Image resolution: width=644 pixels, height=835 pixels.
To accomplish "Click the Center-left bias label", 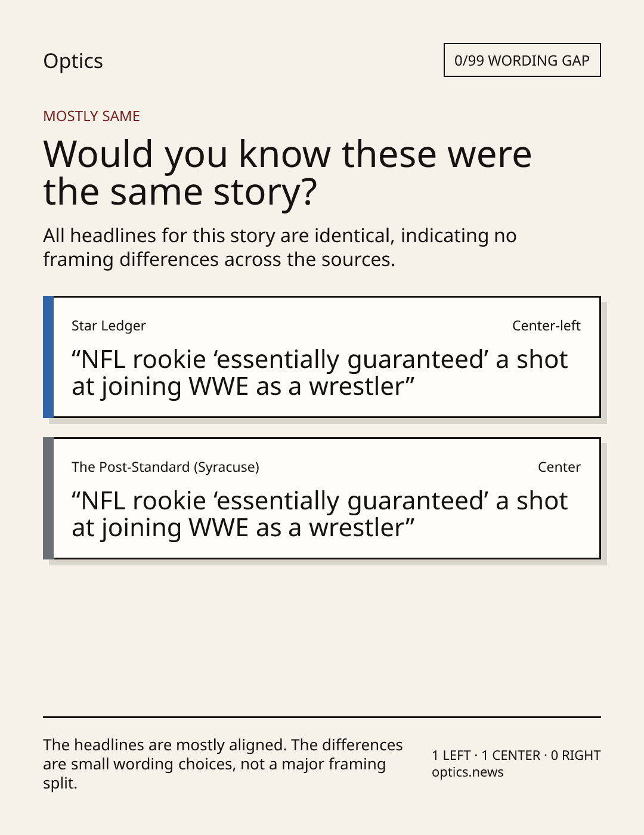I will (x=546, y=326).
